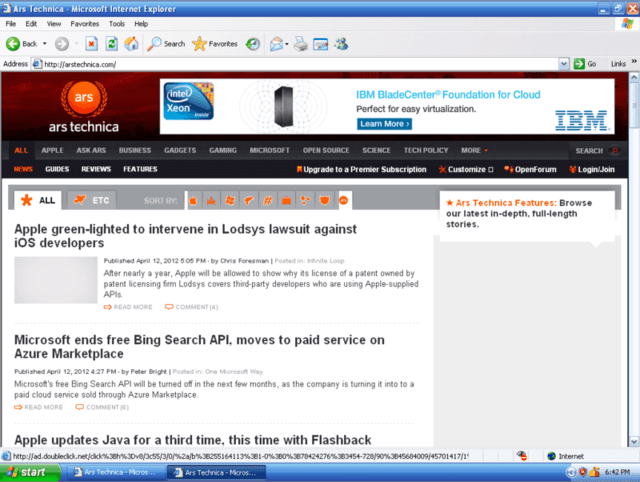Image resolution: width=640 pixels, height=482 pixels.
Task: Open the View menu
Action: [54, 24]
